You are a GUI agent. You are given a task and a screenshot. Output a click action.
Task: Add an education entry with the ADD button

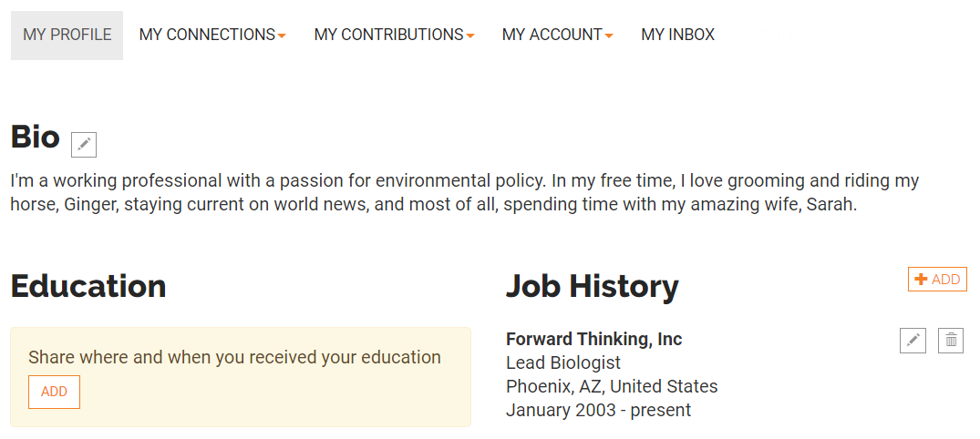54,393
